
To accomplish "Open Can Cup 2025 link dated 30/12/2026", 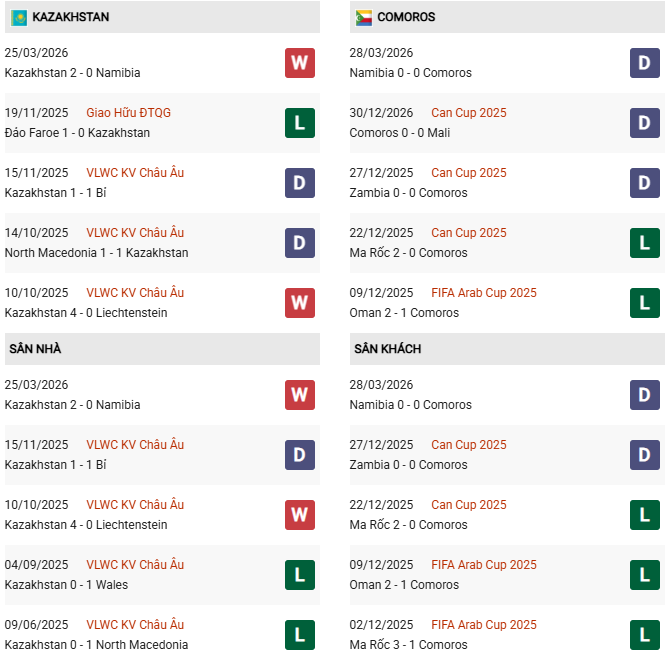I will (x=469, y=113).
